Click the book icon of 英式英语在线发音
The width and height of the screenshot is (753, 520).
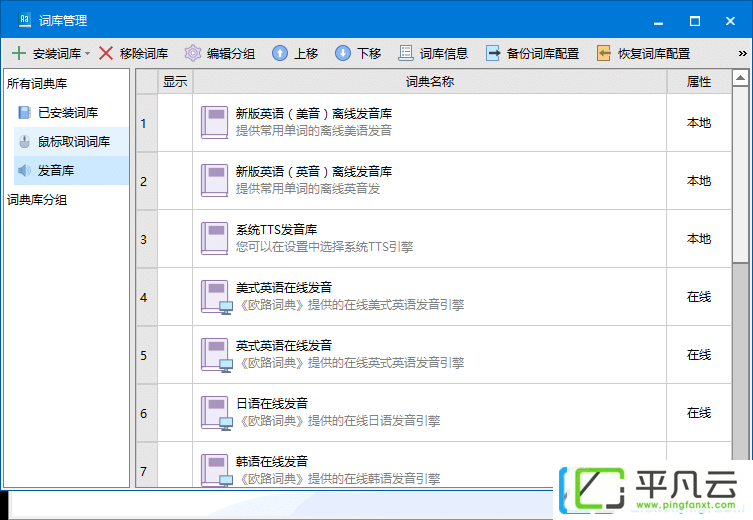pyautogui.click(x=216, y=355)
